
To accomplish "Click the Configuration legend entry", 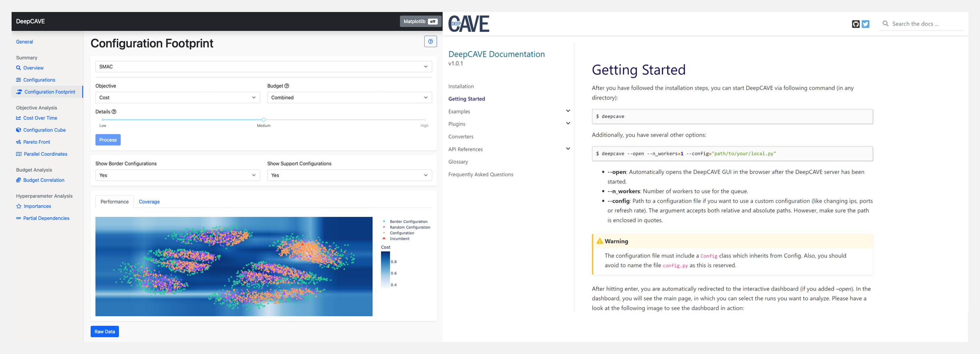I will 402,233.
